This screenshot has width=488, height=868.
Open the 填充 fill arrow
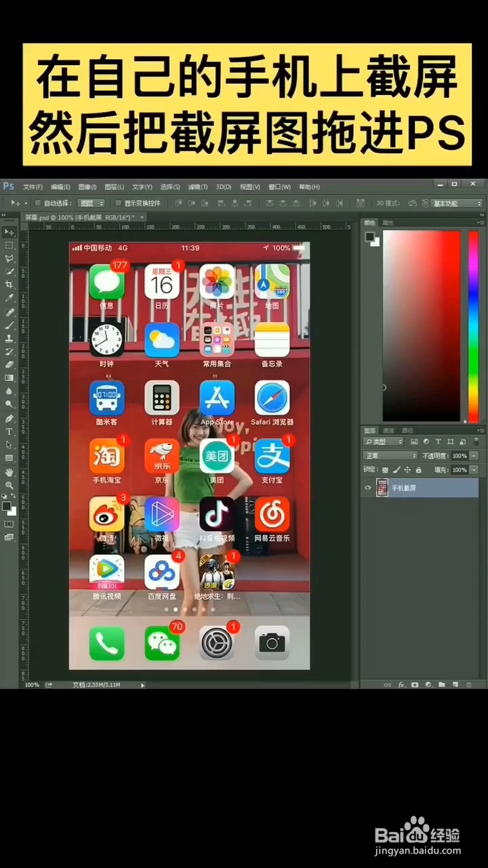474,469
